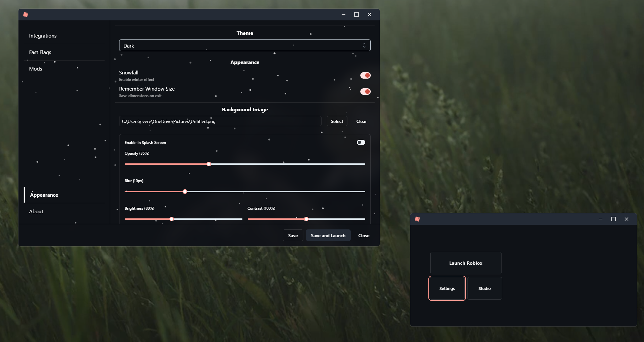Enable background in Splash Screen toggle

pos(361,142)
